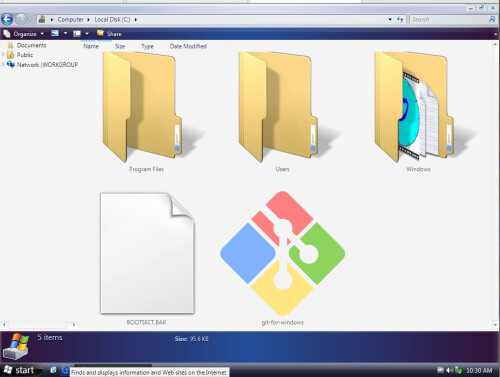The image size is (500, 377).
Task: Click the network connection tray icon
Action: (459, 370)
